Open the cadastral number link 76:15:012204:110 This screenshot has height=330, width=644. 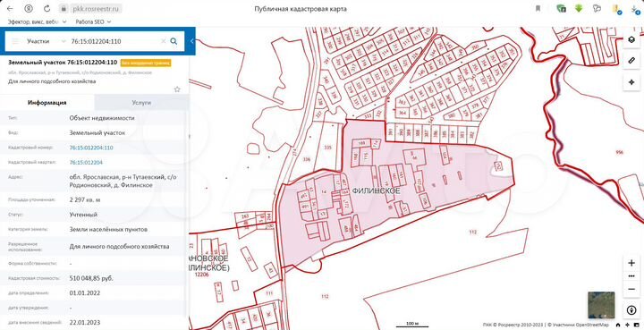pyautogui.click(x=91, y=148)
